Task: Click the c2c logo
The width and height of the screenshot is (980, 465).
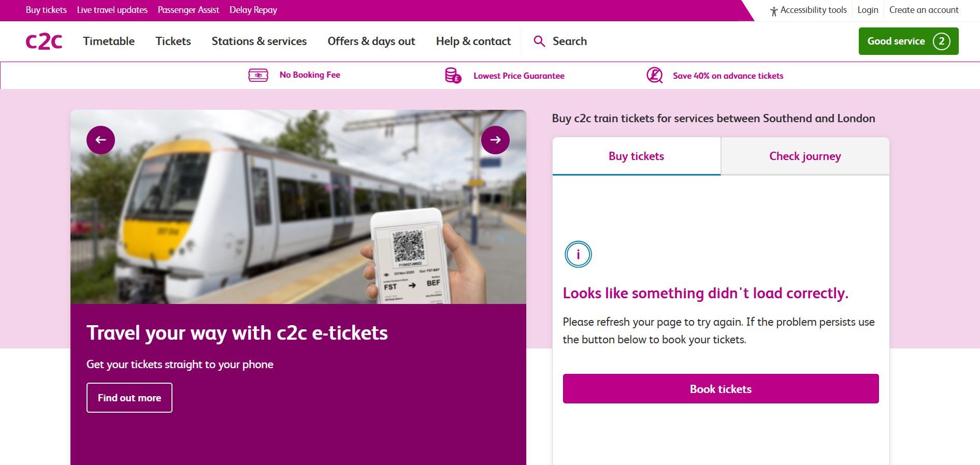Action: pos(44,41)
